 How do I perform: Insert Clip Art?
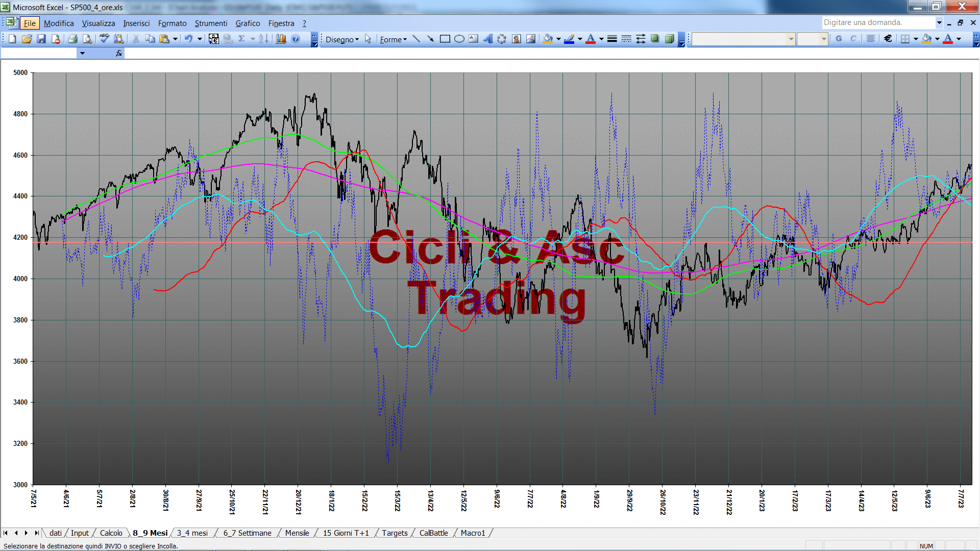[x=516, y=39]
